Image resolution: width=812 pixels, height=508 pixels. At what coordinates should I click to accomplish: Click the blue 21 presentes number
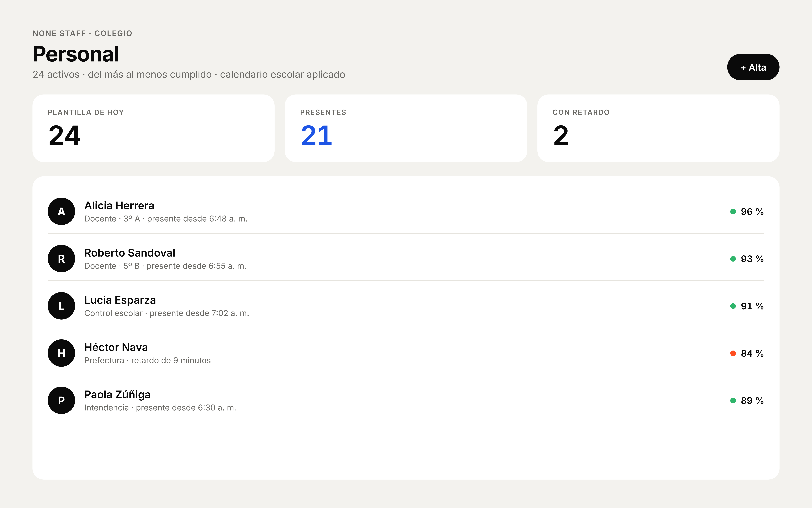(316, 135)
